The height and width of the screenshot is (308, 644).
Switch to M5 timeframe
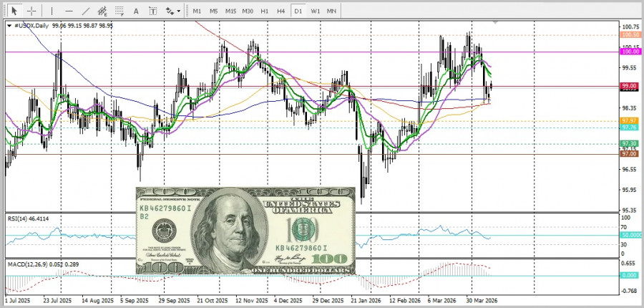coord(213,11)
